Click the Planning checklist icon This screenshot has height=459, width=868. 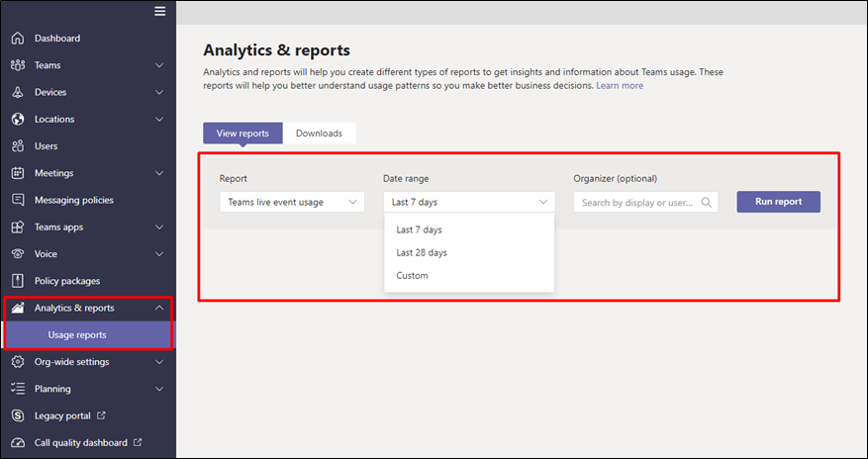click(x=18, y=389)
